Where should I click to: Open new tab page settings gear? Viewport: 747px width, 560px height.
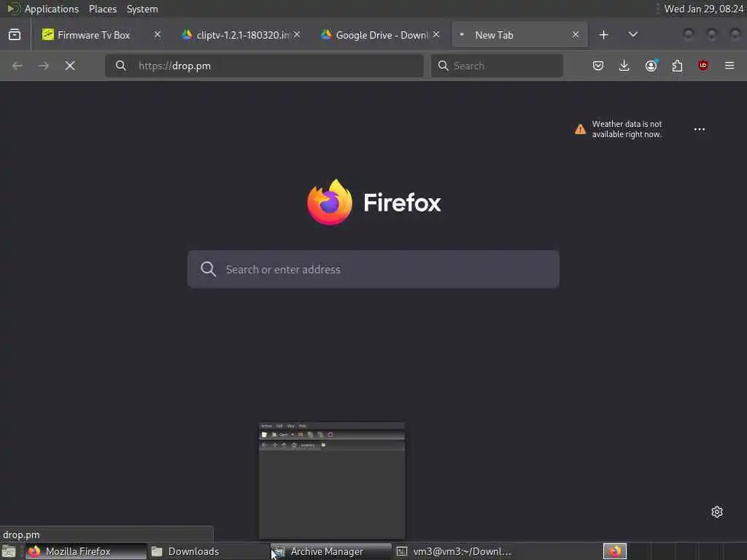click(717, 512)
